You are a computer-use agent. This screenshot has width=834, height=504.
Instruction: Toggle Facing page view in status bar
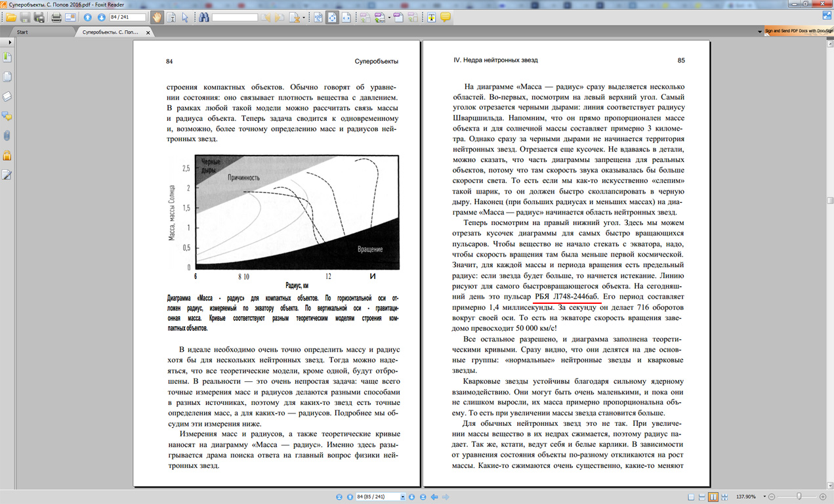click(x=713, y=497)
